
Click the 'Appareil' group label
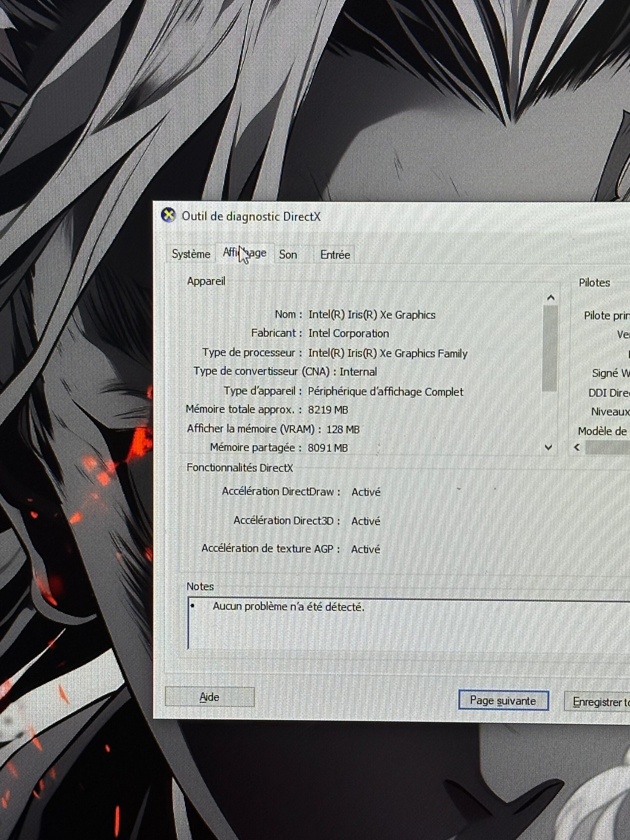(206, 282)
